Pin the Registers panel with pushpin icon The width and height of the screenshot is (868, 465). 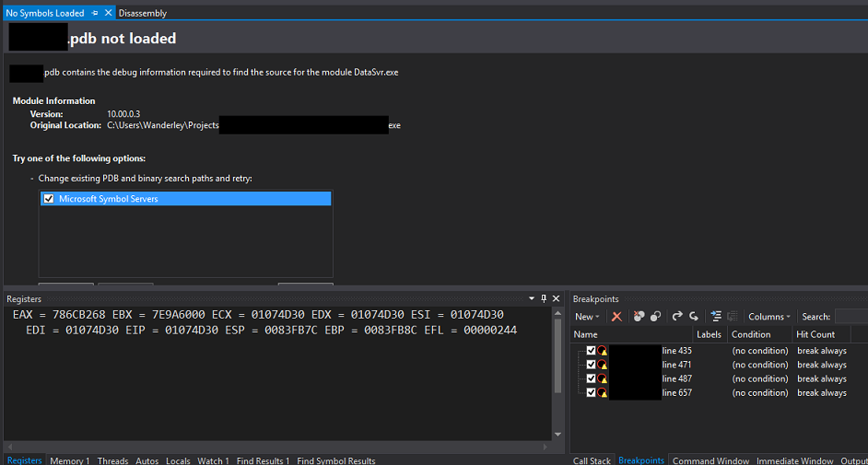(x=544, y=299)
